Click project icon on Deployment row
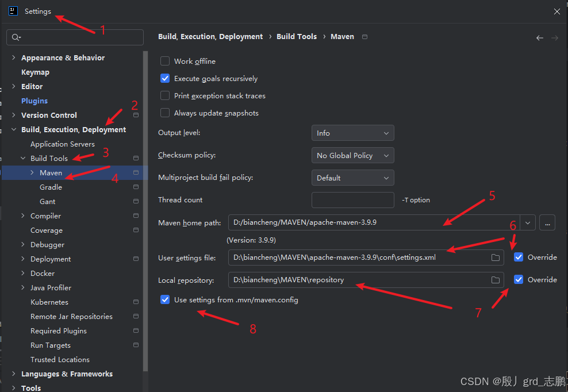Screen dimensions: 568x392 coord(136,259)
